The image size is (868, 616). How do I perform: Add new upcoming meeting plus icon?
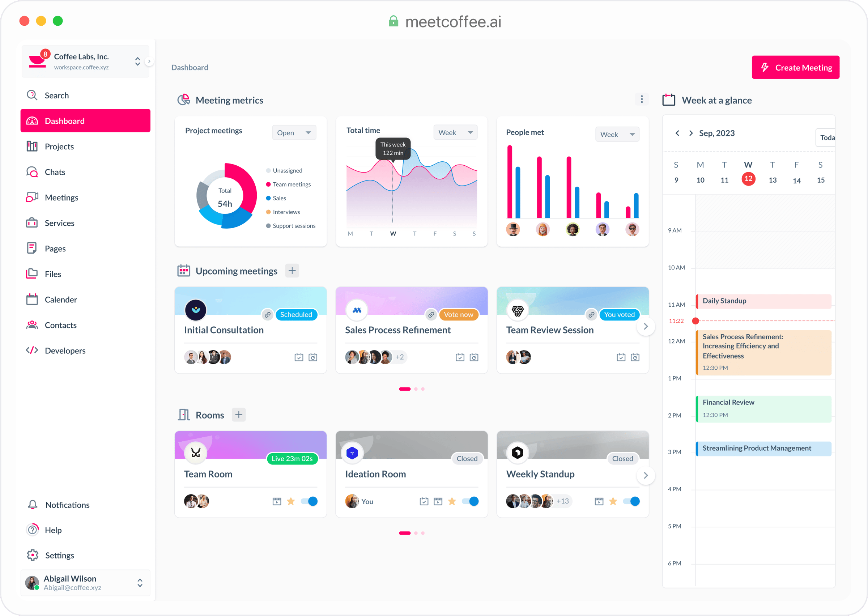[x=292, y=271]
